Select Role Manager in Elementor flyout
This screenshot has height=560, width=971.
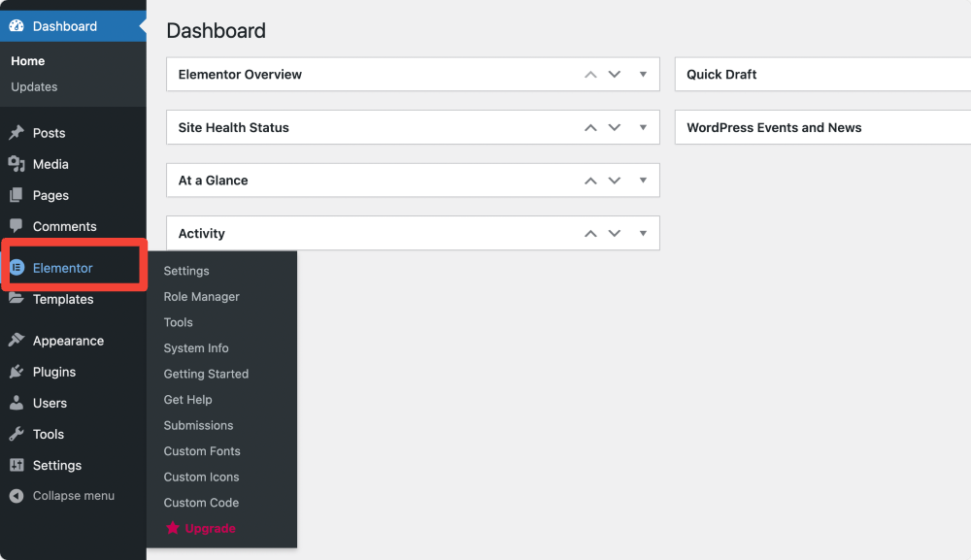click(201, 296)
